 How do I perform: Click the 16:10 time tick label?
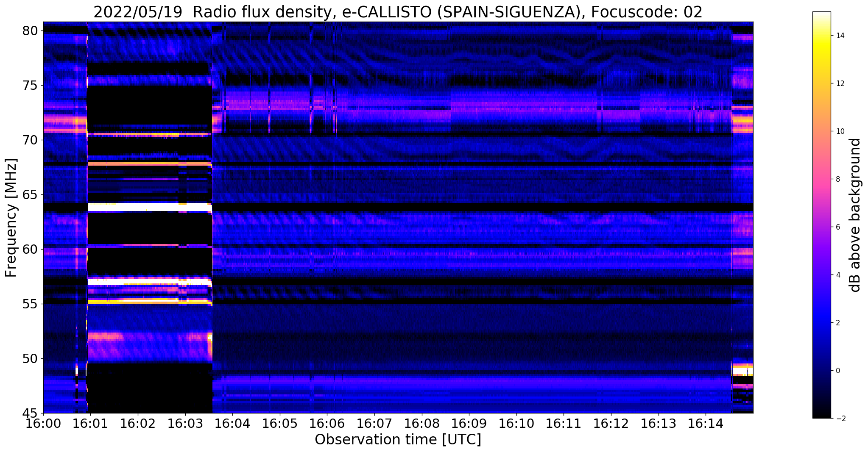pyautogui.click(x=516, y=423)
